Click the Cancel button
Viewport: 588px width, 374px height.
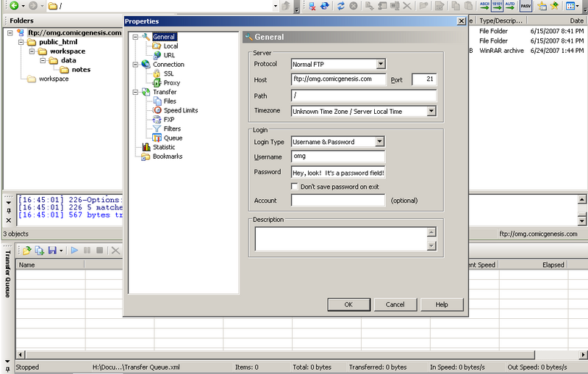(395, 304)
